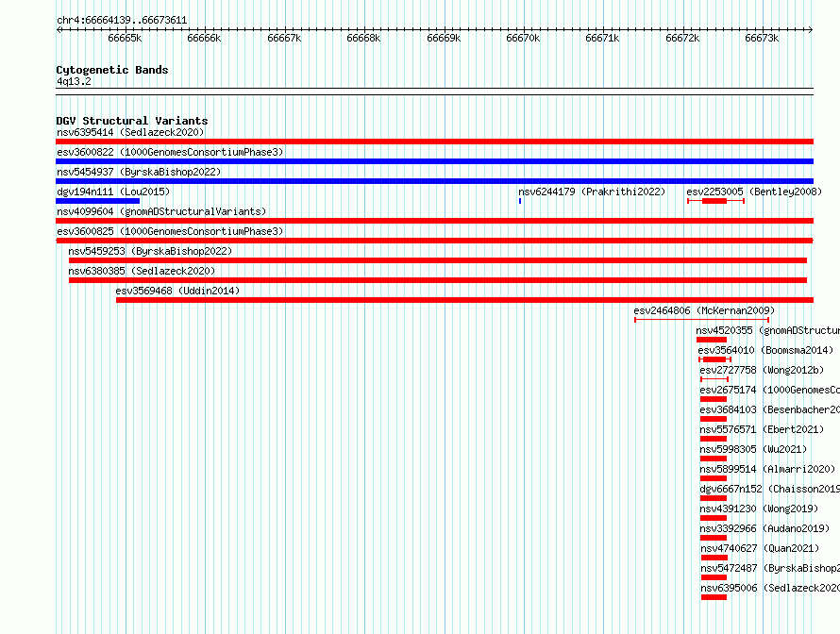840x634 pixels.
Task: Click the red bar under nsv5472487
Action: point(714,577)
